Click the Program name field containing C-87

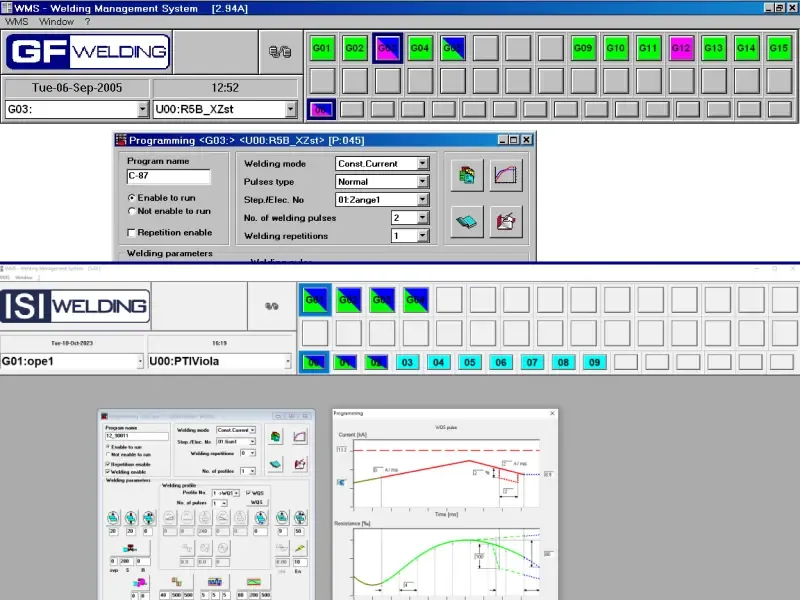point(168,177)
